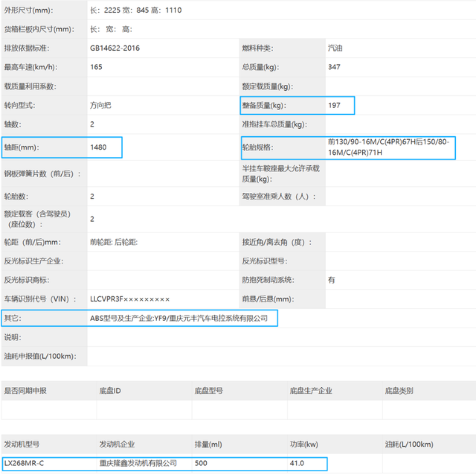Click the engine model LX268MR-C

point(24,464)
